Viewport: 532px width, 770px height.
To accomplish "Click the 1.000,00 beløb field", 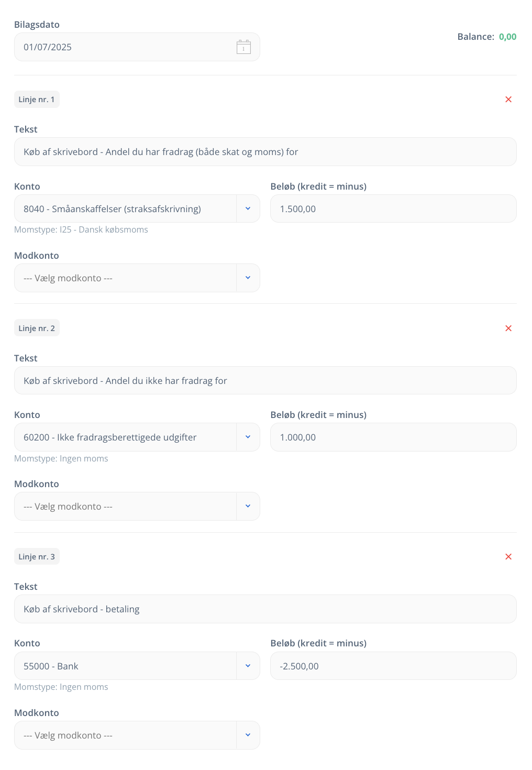I will (393, 437).
